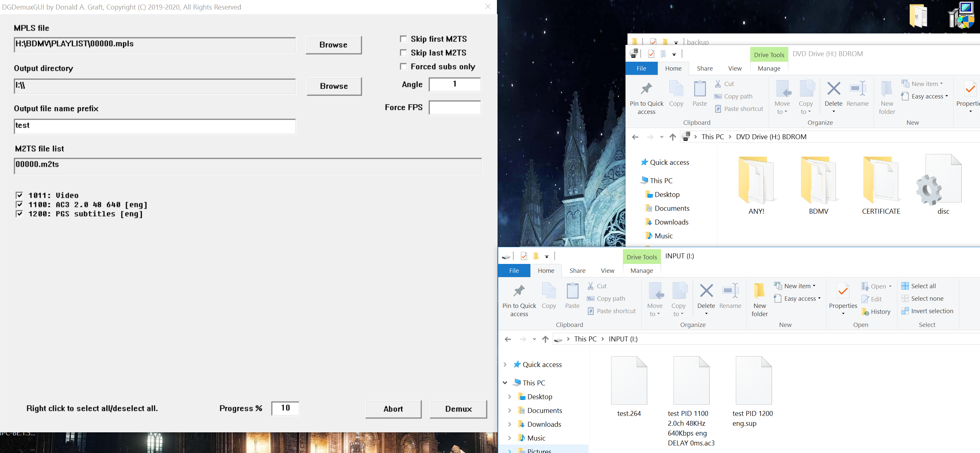Image resolution: width=980 pixels, height=453 pixels.
Task: Open the ANY! folder
Action: point(756,185)
